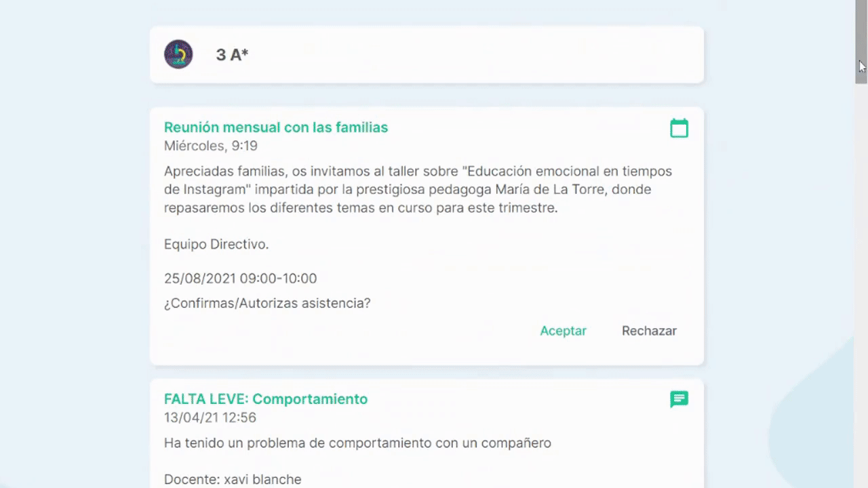This screenshot has height=488, width=868.
Task: Click the ¿Confirmas/Autorizas asistencia? question
Action: [267, 303]
